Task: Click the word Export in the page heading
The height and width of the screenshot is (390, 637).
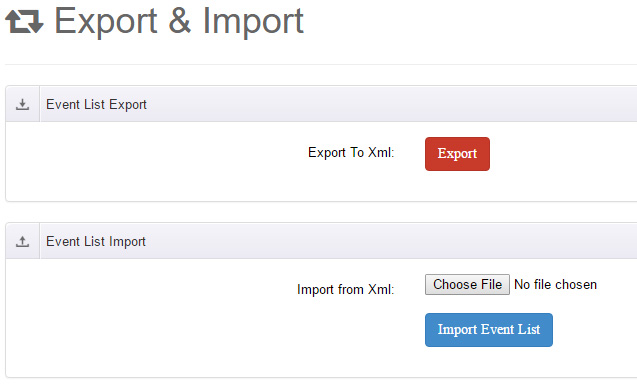Action: click(106, 21)
